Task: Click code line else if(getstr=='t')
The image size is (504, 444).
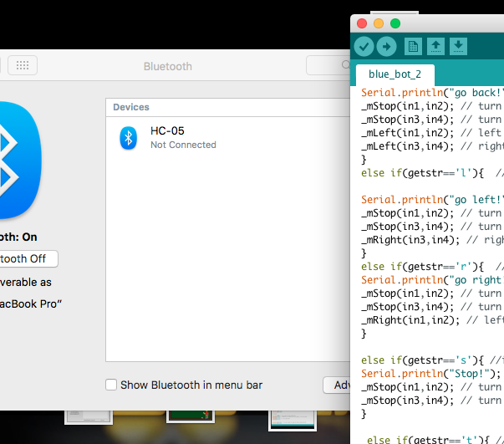Action: tap(428, 440)
